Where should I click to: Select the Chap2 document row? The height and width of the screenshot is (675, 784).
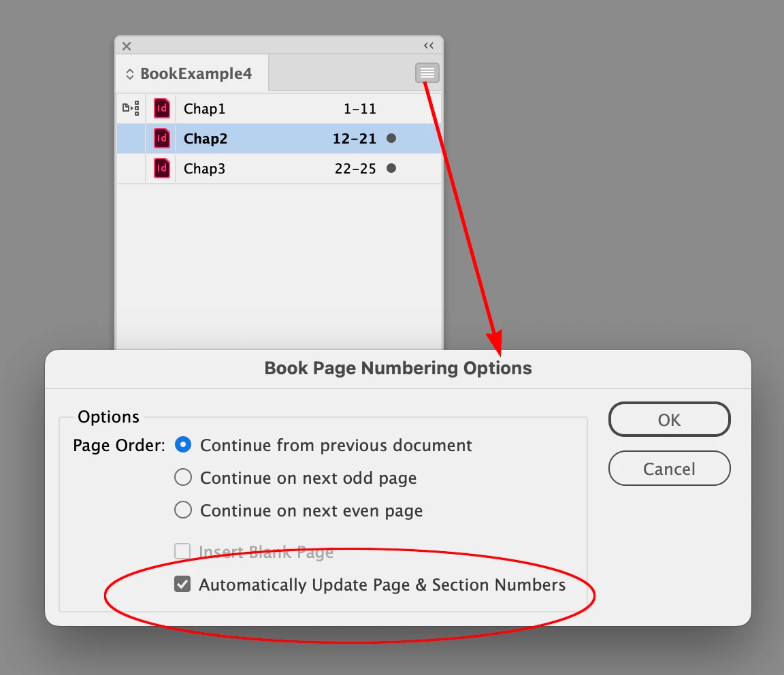[279, 139]
